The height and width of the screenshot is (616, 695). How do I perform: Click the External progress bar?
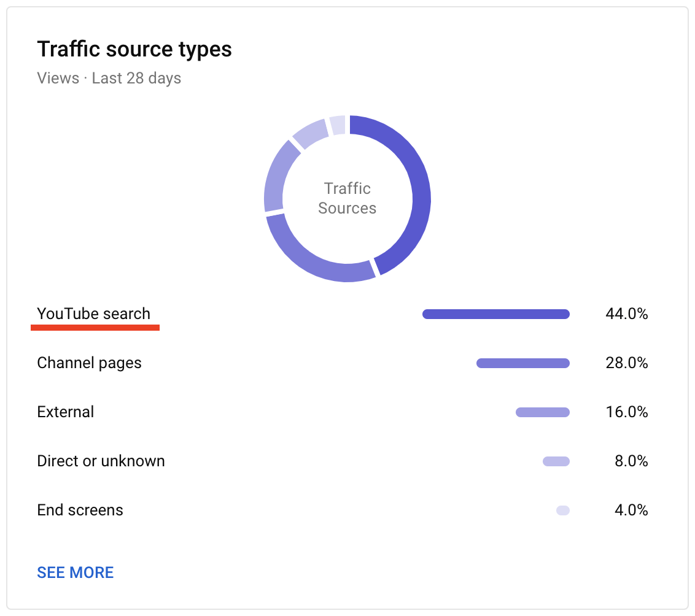(543, 412)
